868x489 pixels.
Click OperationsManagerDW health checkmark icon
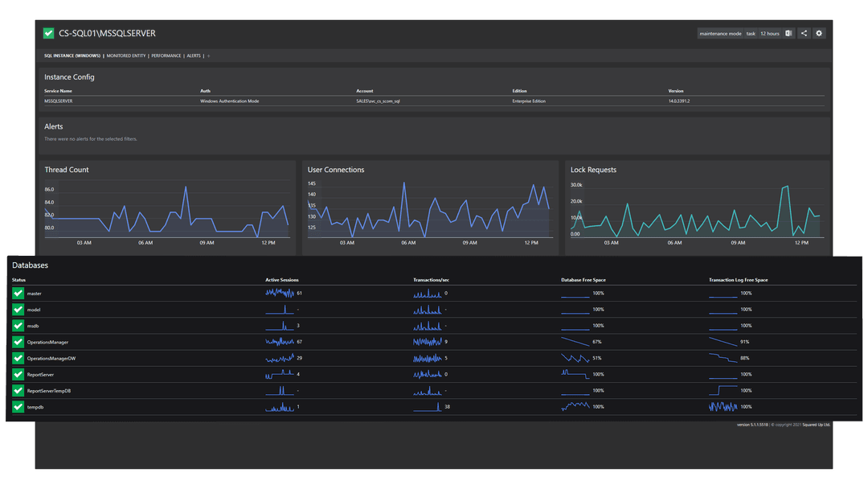tap(18, 358)
